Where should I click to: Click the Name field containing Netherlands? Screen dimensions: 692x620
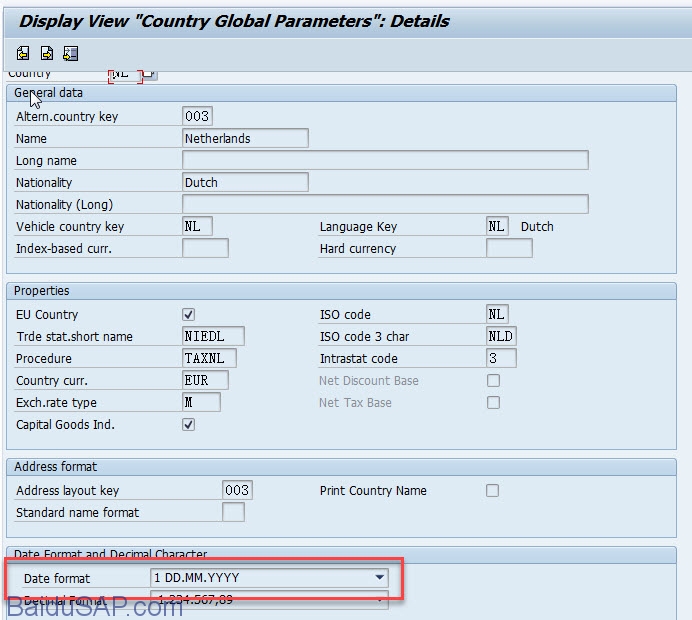tap(245, 139)
